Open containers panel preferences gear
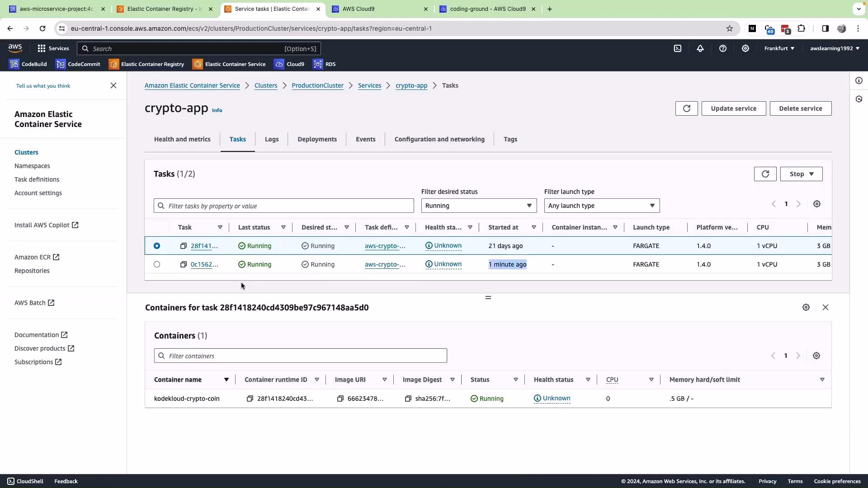The height and width of the screenshot is (488, 868). point(806,307)
